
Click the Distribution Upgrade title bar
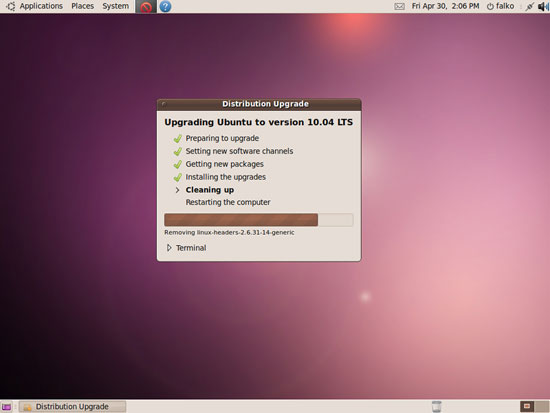(x=259, y=104)
